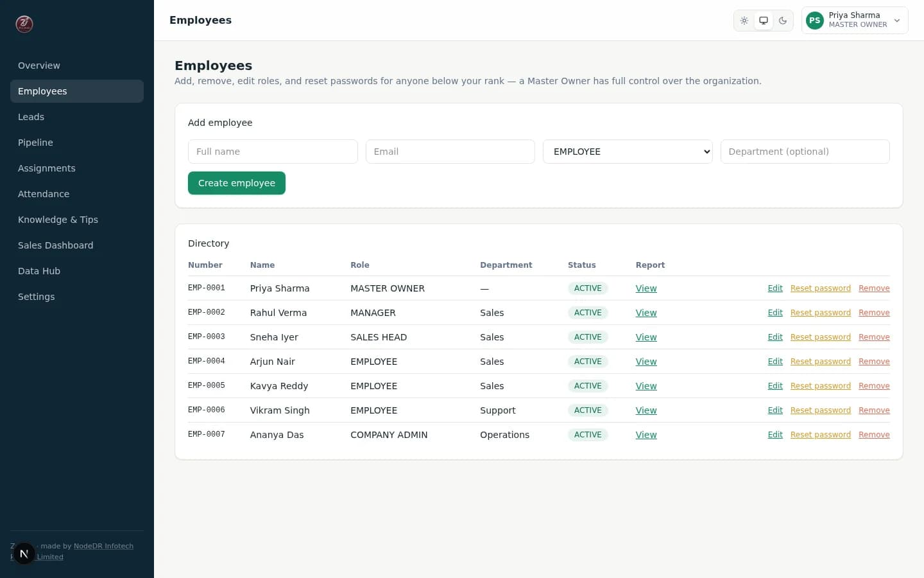Click the Support department cell
Viewport: 924px width, 578px height.
point(498,410)
